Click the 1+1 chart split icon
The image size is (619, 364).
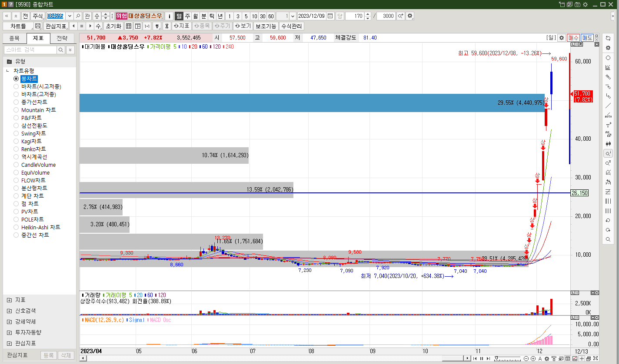(147, 26)
